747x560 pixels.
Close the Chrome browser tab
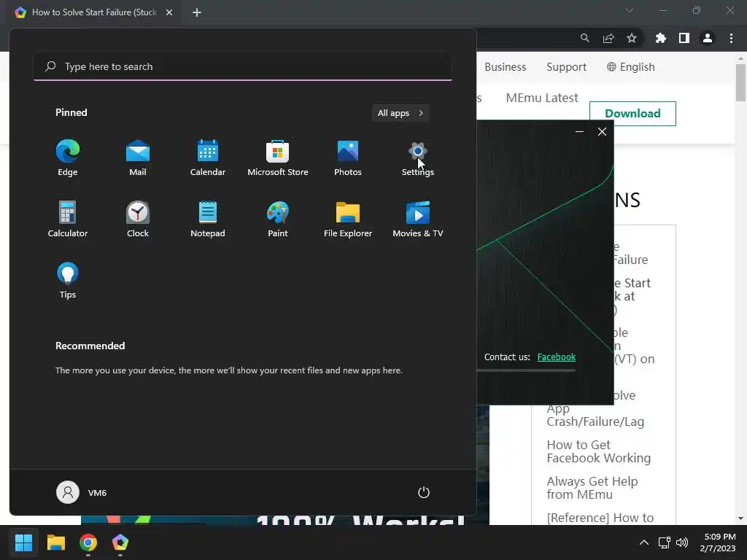pyautogui.click(x=169, y=12)
